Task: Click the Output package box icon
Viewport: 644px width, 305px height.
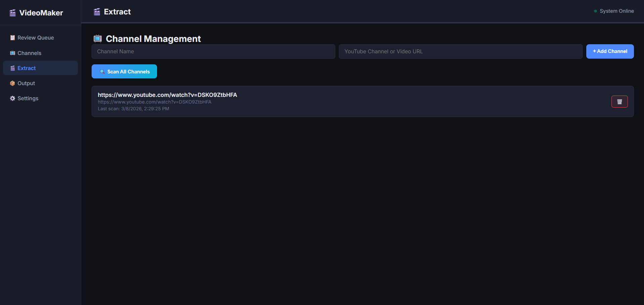Action: click(12, 83)
